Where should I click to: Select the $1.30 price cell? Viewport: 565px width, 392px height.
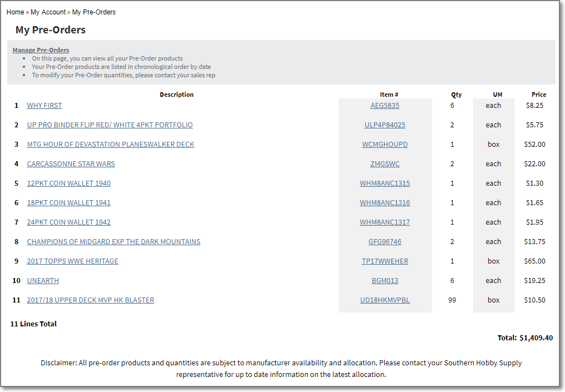535,183
